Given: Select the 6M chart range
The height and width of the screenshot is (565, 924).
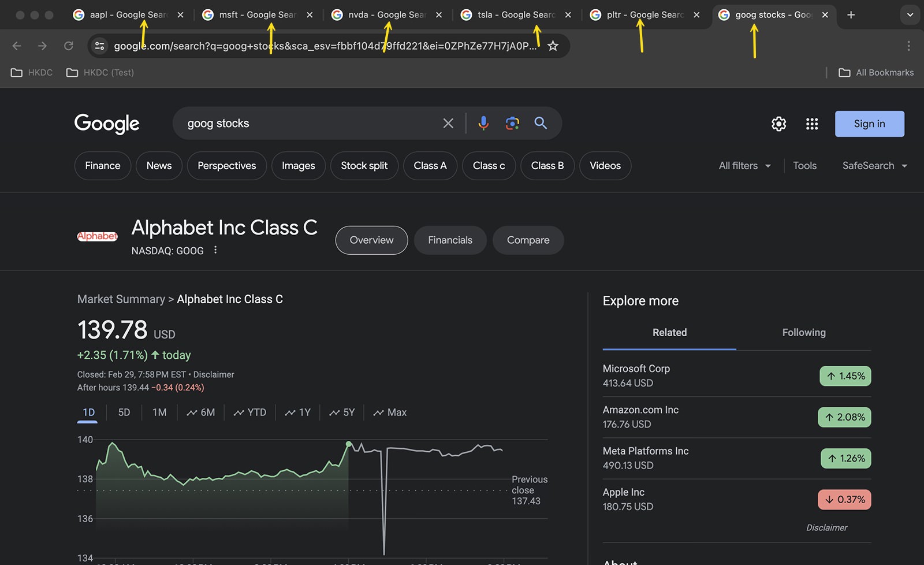Looking at the screenshot, I should [x=201, y=412].
